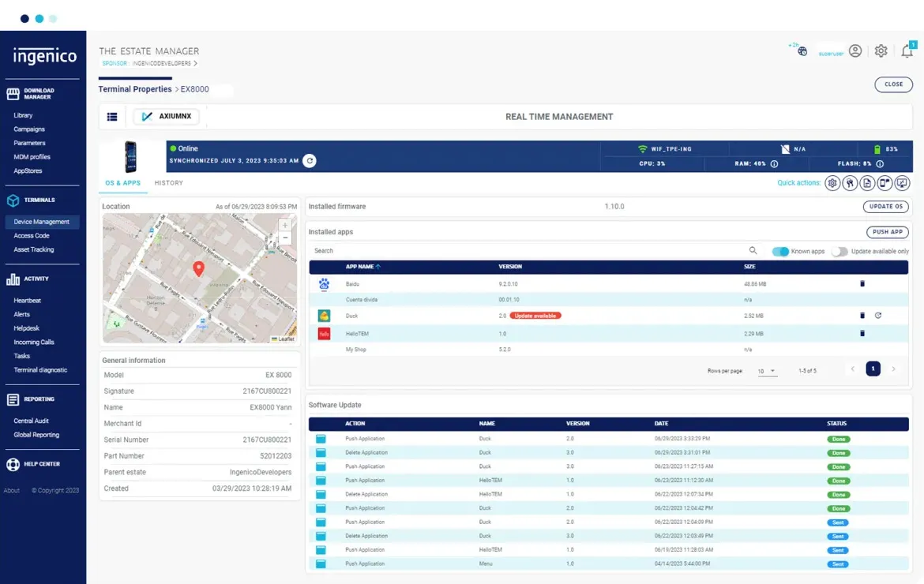Click the Push App button

click(888, 232)
